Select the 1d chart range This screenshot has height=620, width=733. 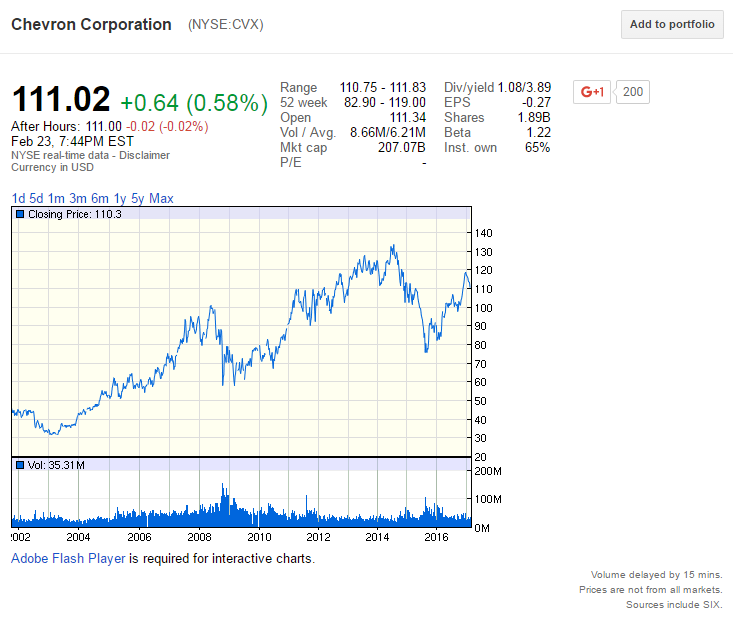pyautogui.click(x=18, y=199)
